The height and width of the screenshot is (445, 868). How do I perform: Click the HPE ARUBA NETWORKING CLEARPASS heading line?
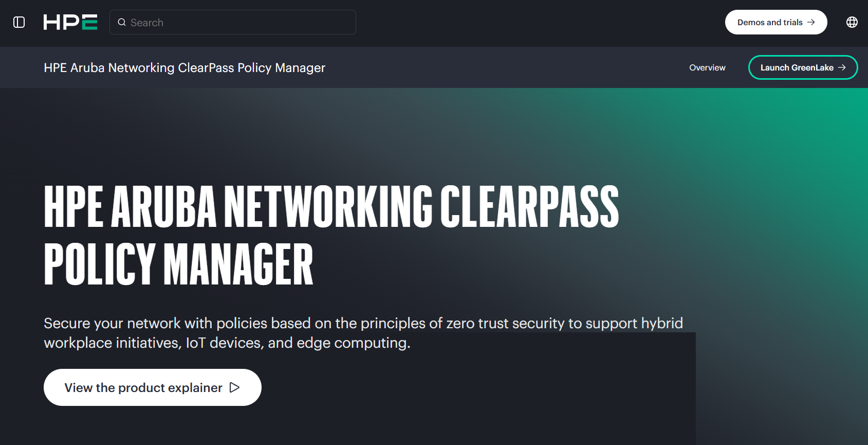(x=331, y=206)
